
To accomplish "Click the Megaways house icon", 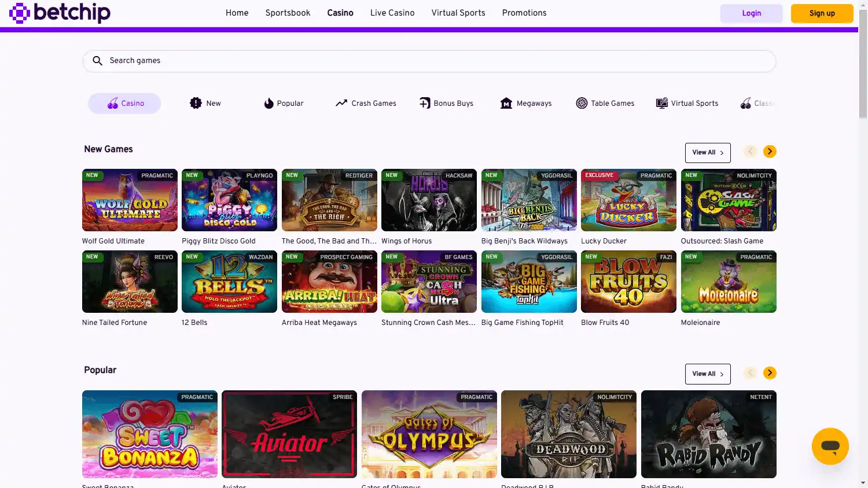I will 506,103.
